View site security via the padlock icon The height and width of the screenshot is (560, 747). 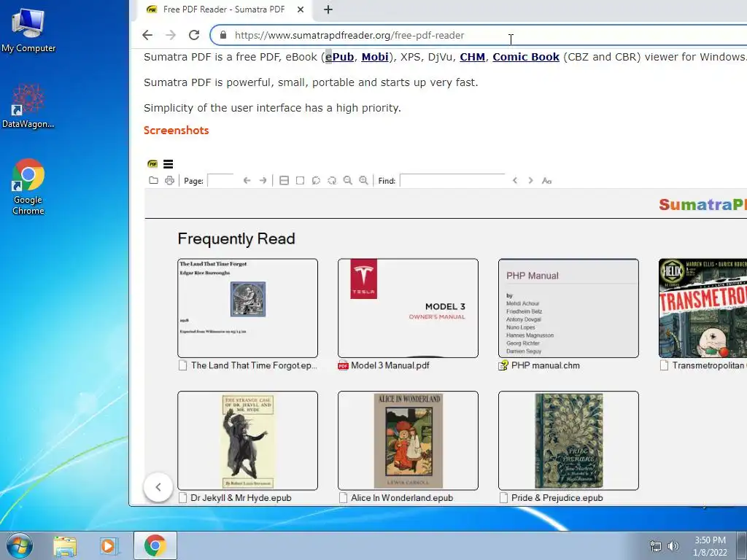(223, 35)
